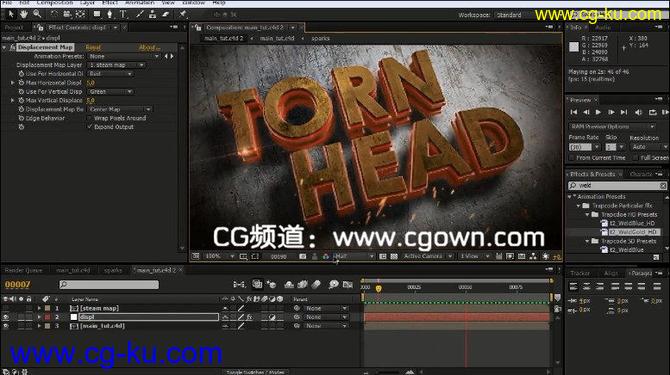Switch to Render Queue tab
The width and height of the screenshot is (670, 375).
[23, 270]
